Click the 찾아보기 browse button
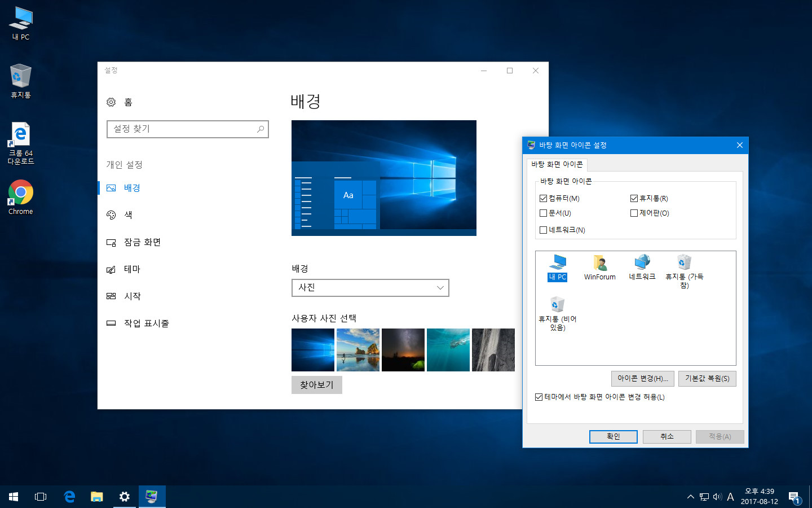This screenshot has height=508, width=812. click(317, 385)
